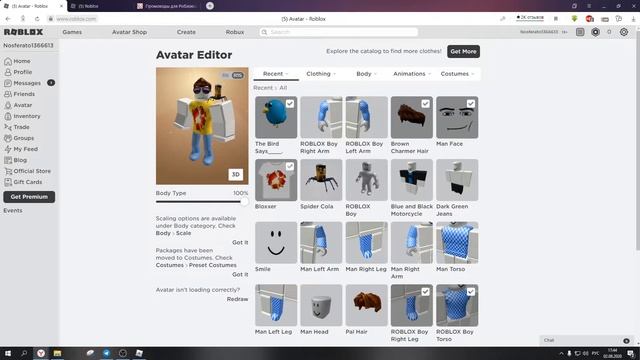640x360 pixels.
Task: Click the browser back arrow
Action: coord(8,19)
